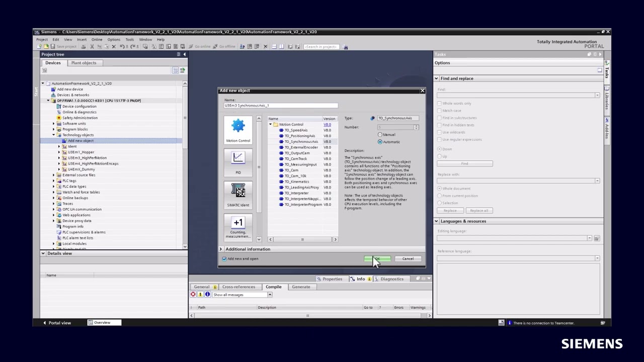Click the Name input field in dialog

pyautogui.click(x=281, y=106)
